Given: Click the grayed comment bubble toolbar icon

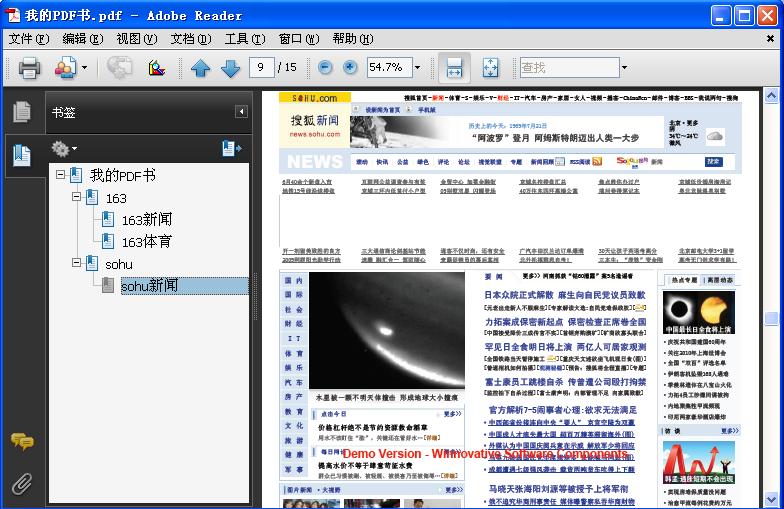Looking at the screenshot, I should point(120,68).
